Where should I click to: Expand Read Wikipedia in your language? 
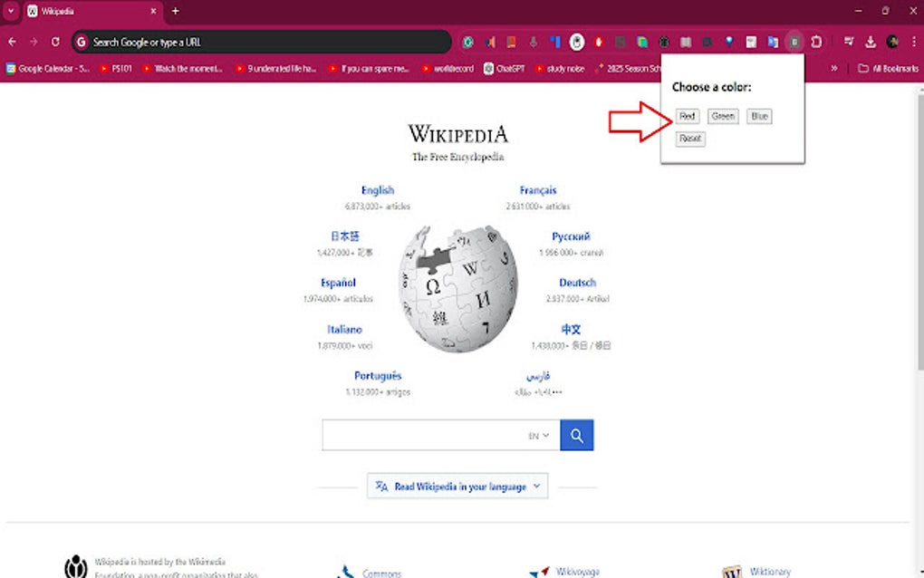pyautogui.click(x=457, y=486)
